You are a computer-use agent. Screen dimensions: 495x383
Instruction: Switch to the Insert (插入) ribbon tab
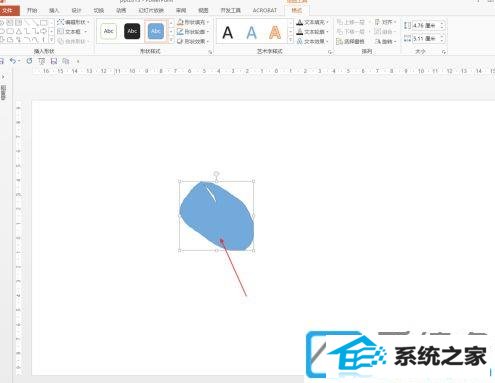(x=54, y=10)
